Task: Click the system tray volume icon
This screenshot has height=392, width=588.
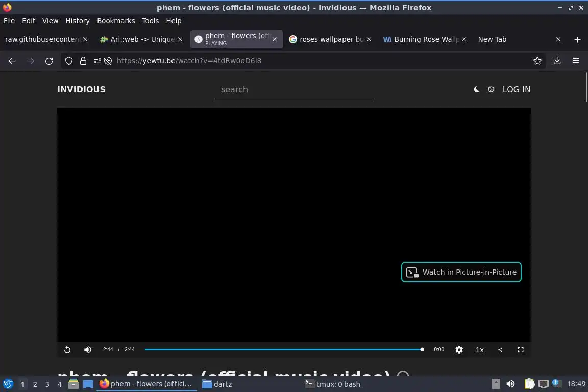Action: pos(510,384)
